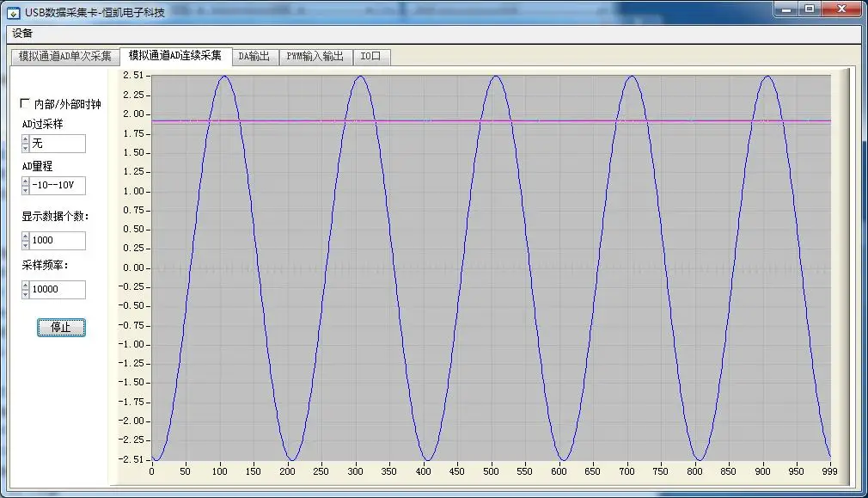868x498 pixels.
Task: Click down arrow of AD过采样 spinner
Action: pos(25,148)
